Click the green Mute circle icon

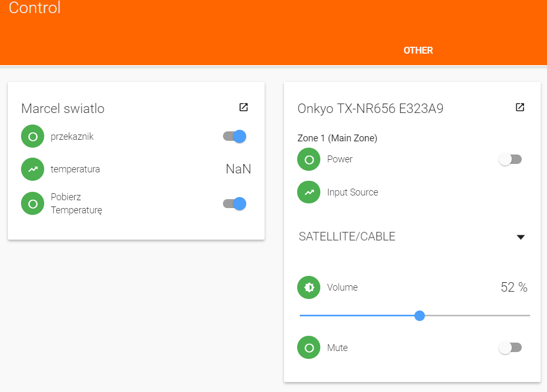coord(309,347)
